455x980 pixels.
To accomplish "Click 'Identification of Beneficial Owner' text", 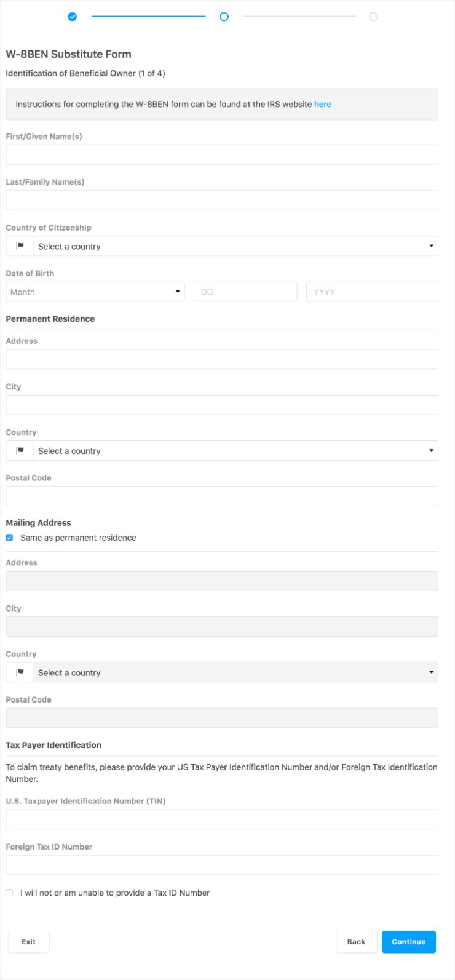I will pos(71,73).
